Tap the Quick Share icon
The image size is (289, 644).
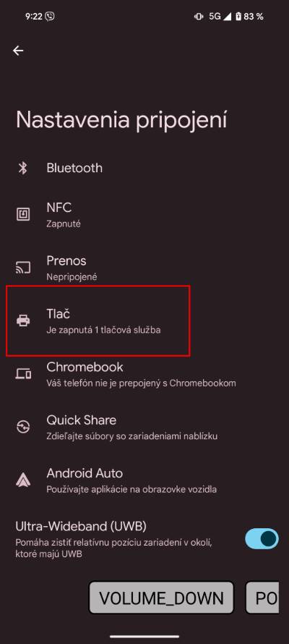pyautogui.click(x=23, y=427)
